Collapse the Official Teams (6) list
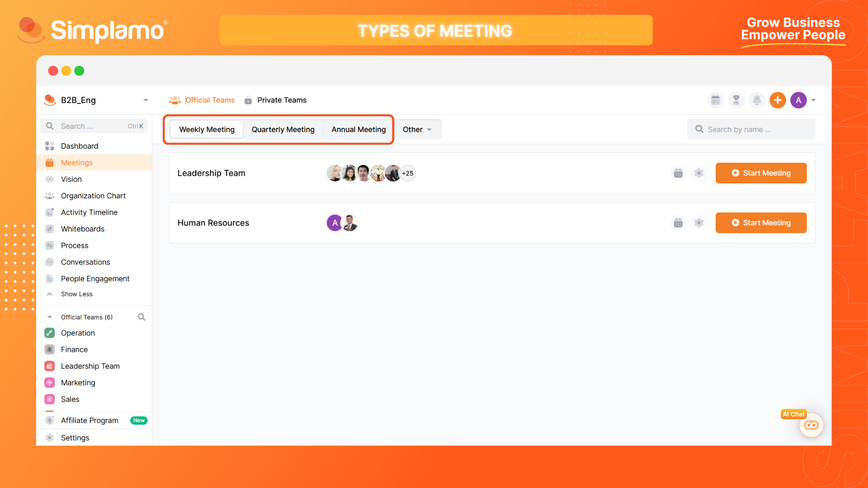 [50, 317]
